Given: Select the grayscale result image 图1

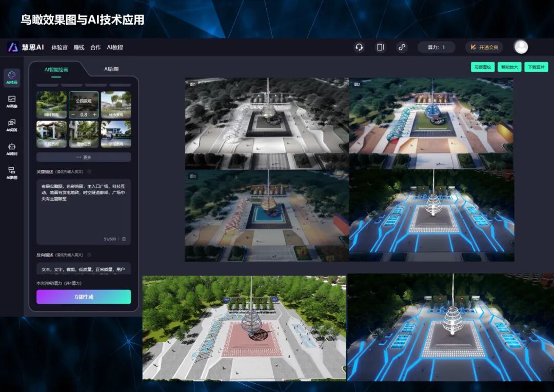Looking at the screenshot, I should [x=267, y=123].
